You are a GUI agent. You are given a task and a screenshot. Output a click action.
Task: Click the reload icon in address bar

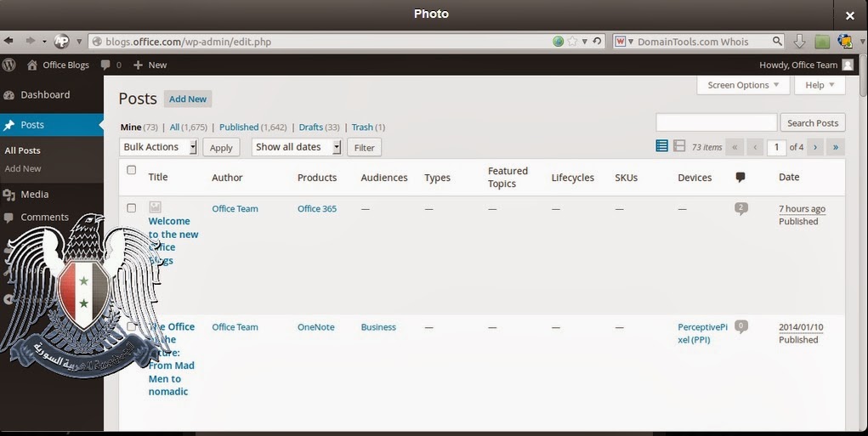pos(597,41)
